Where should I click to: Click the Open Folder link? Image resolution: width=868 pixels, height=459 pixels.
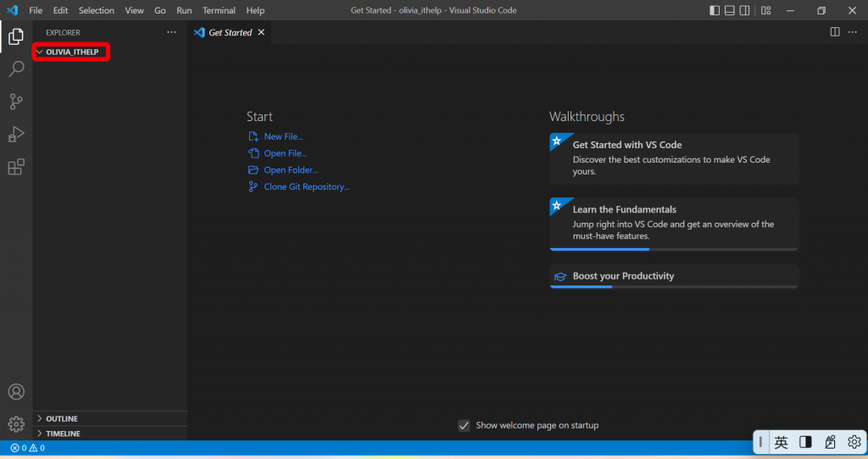pyautogui.click(x=291, y=170)
